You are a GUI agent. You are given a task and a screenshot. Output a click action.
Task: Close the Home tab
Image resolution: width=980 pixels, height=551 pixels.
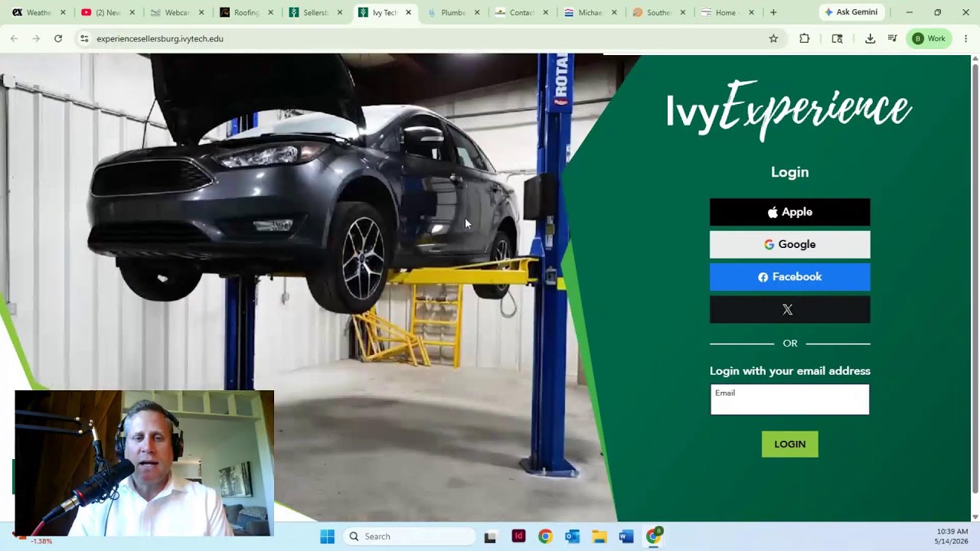(751, 12)
